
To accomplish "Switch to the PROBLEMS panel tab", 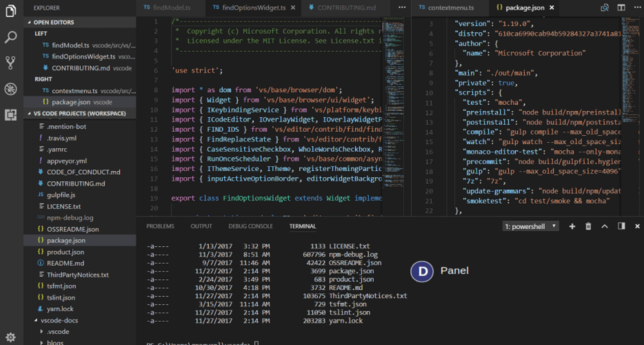I will click(x=160, y=226).
